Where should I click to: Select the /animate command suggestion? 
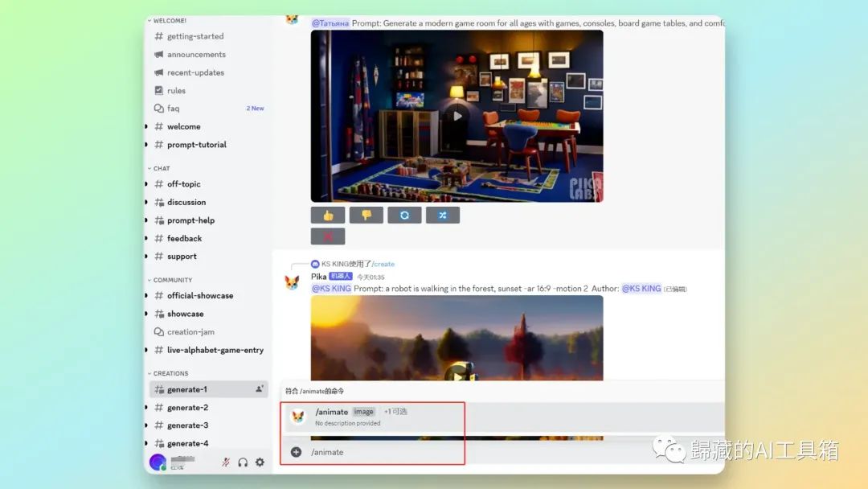[x=502, y=417]
